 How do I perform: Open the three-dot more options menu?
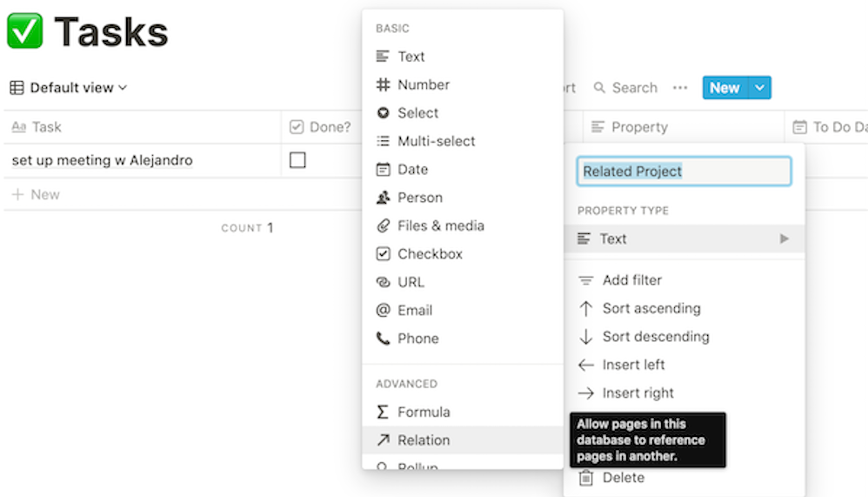680,88
